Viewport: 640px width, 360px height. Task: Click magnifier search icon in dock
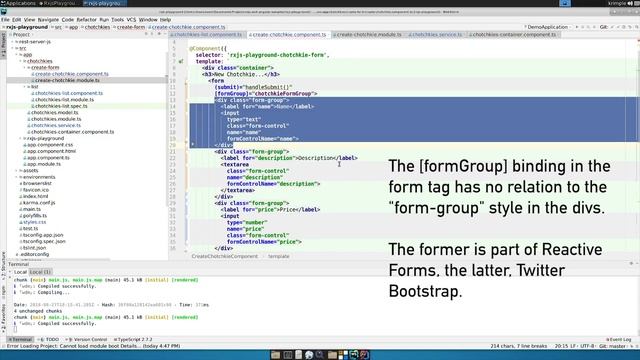(320, 355)
